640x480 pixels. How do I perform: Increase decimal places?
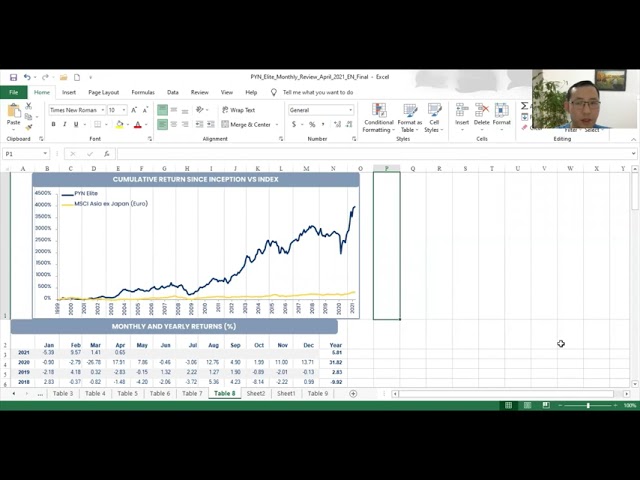(x=338, y=124)
